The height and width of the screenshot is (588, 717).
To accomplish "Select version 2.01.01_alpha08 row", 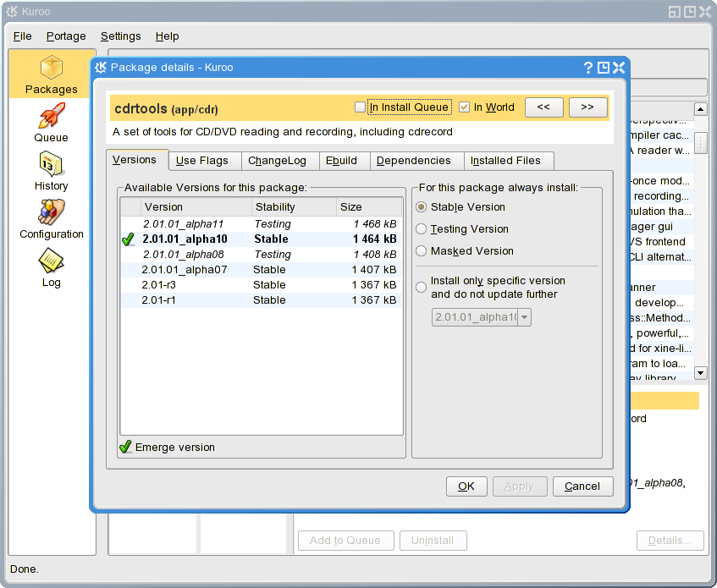I will [x=262, y=255].
